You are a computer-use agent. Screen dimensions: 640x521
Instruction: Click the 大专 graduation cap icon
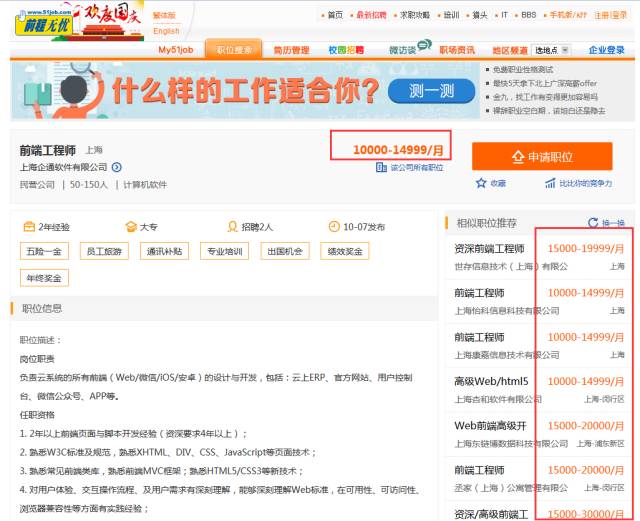point(131,227)
